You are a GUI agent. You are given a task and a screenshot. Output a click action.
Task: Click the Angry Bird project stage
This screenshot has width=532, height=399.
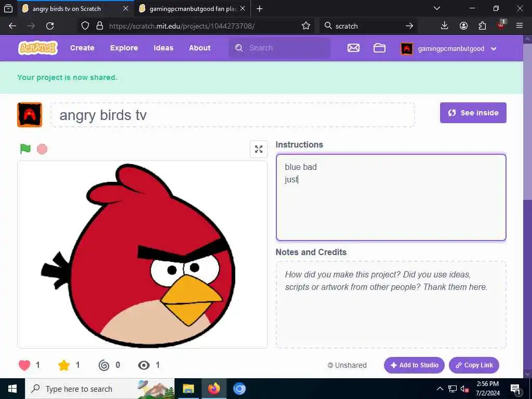point(142,255)
